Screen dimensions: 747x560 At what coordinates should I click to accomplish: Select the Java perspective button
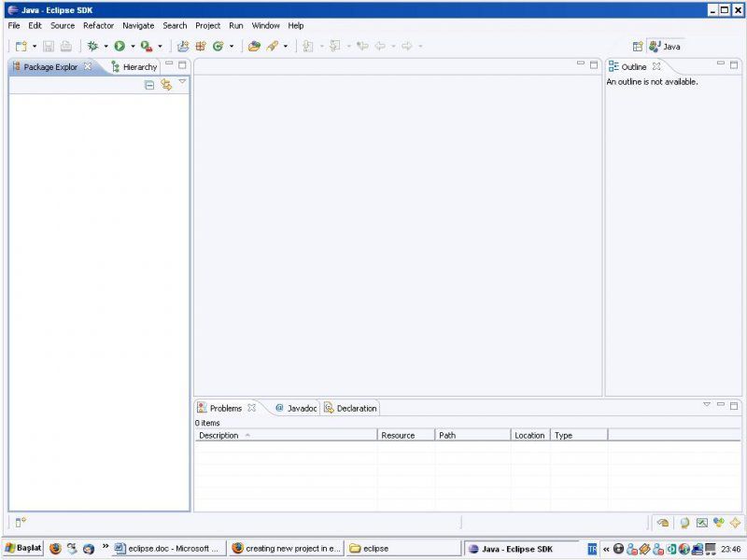click(666, 46)
